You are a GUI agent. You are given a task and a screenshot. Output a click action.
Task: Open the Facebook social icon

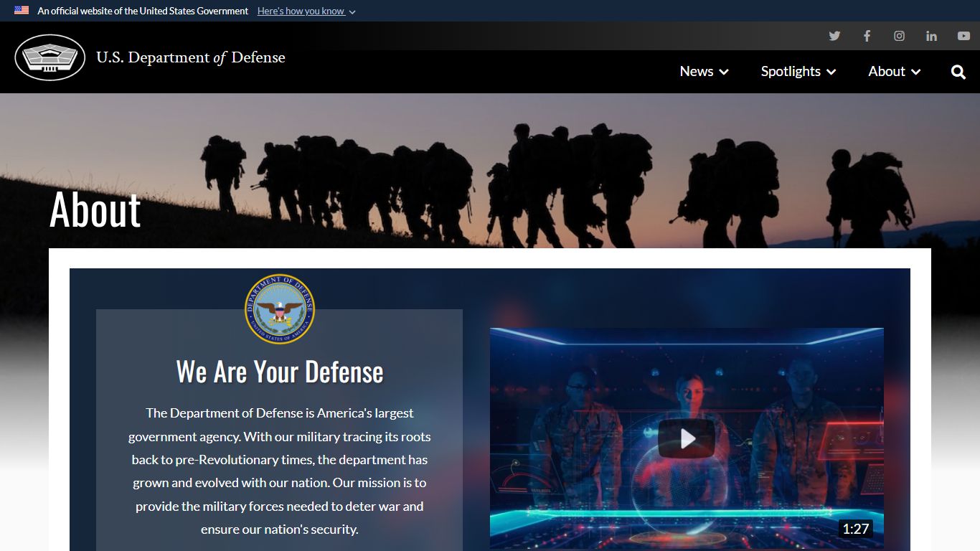click(867, 36)
